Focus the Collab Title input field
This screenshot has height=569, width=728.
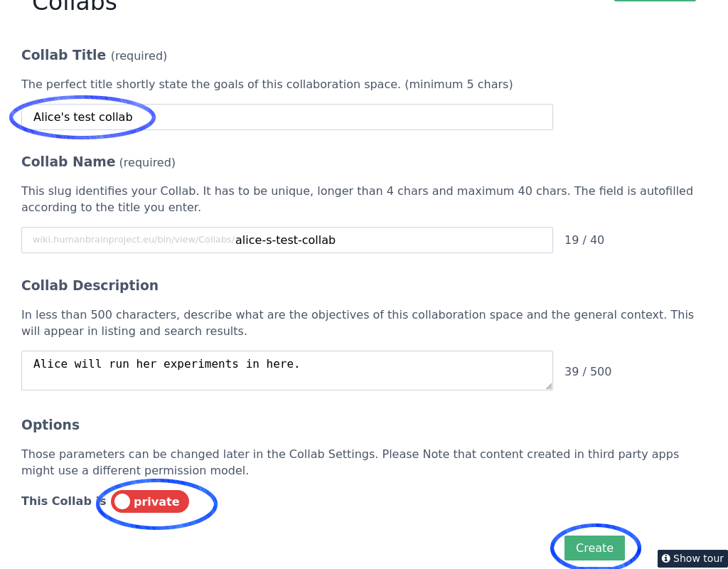(287, 117)
